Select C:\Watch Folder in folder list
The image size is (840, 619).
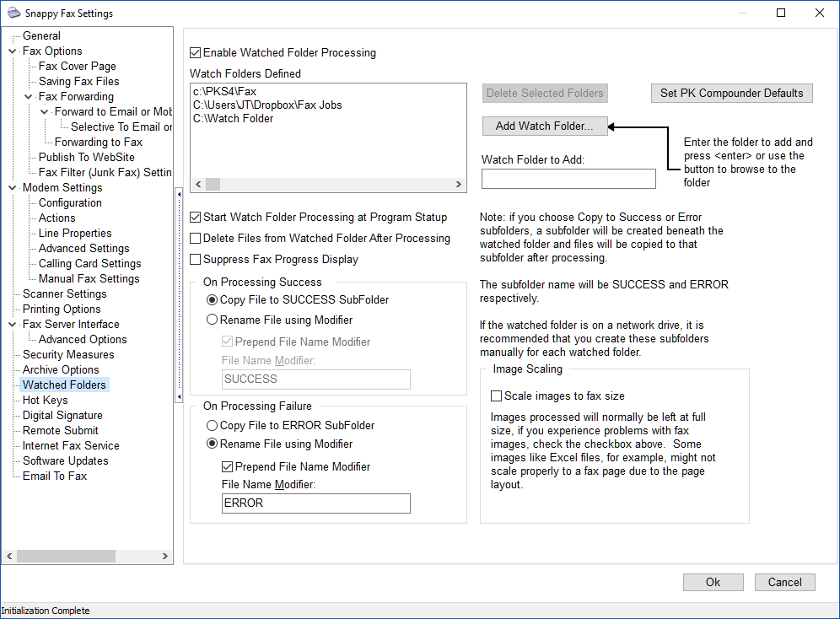tap(233, 119)
